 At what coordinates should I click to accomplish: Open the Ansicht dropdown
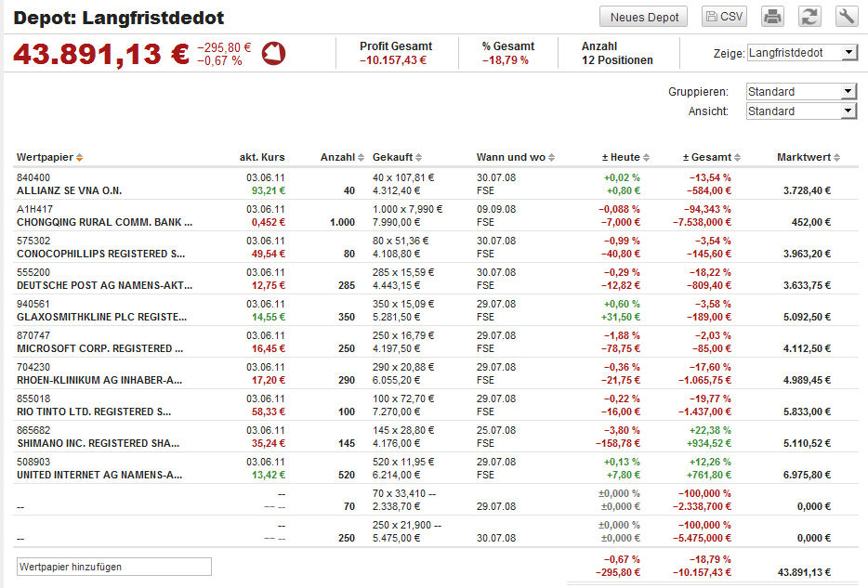coord(800,111)
